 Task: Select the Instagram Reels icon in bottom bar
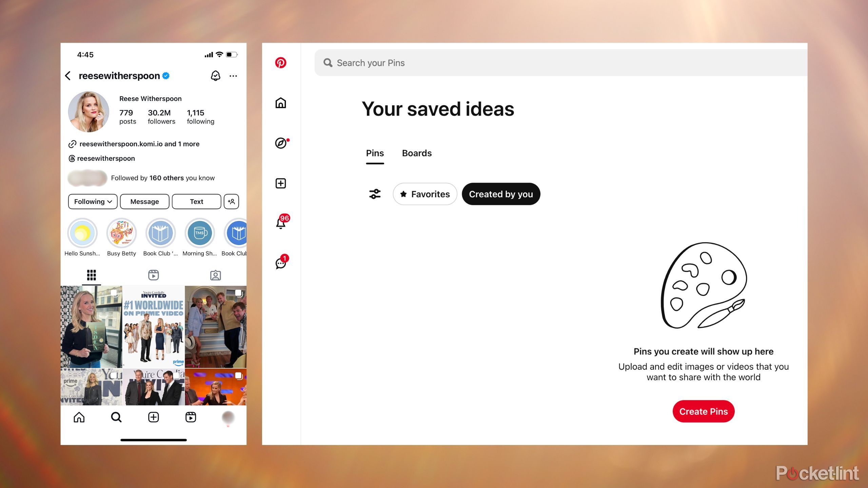(190, 417)
